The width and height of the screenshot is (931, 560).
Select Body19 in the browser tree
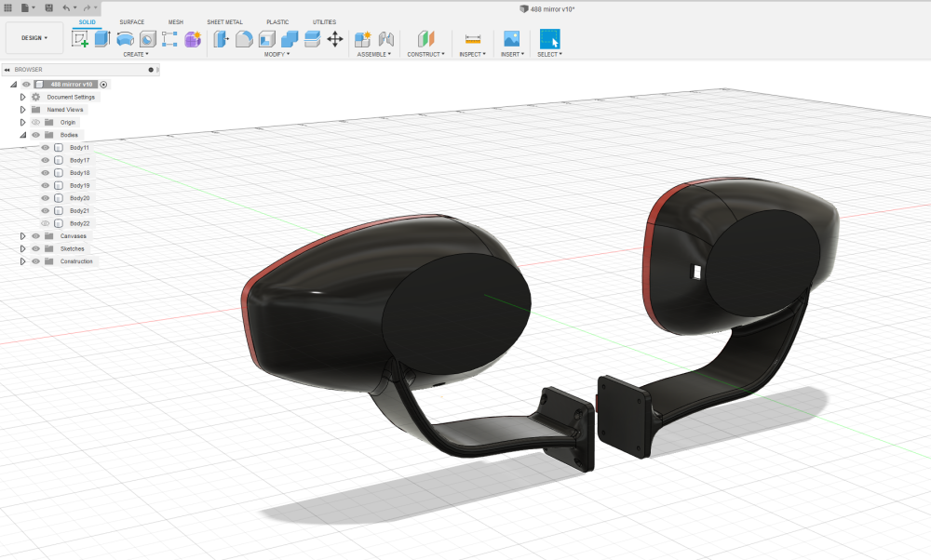pyautogui.click(x=79, y=185)
